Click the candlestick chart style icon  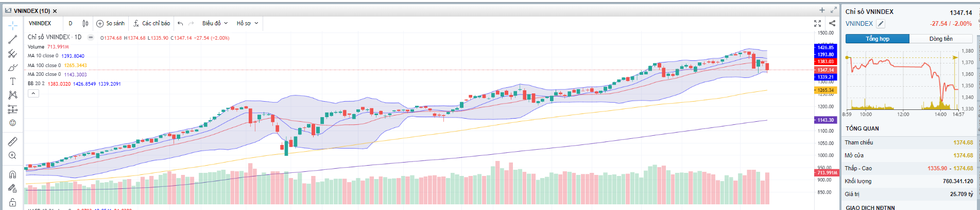click(85, 23)
